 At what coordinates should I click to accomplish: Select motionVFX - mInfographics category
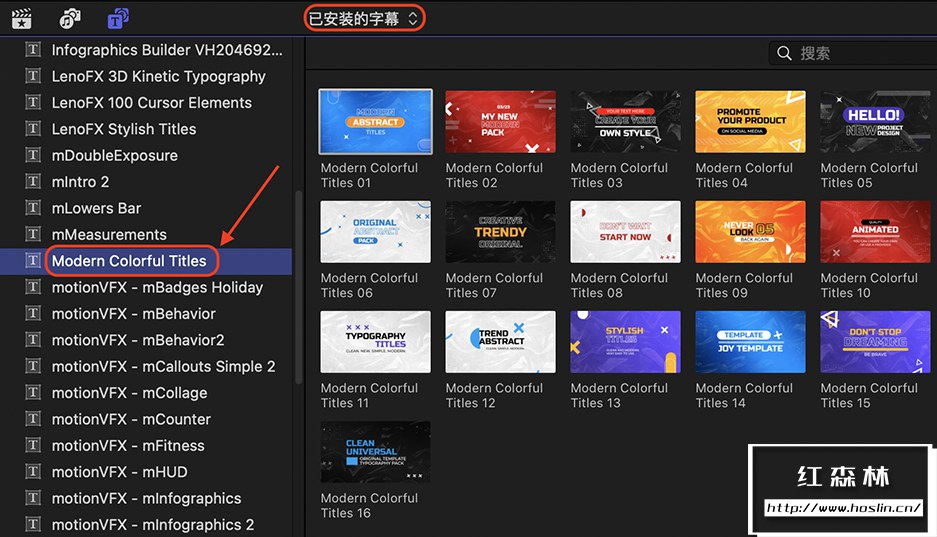[x=146, y=498]
